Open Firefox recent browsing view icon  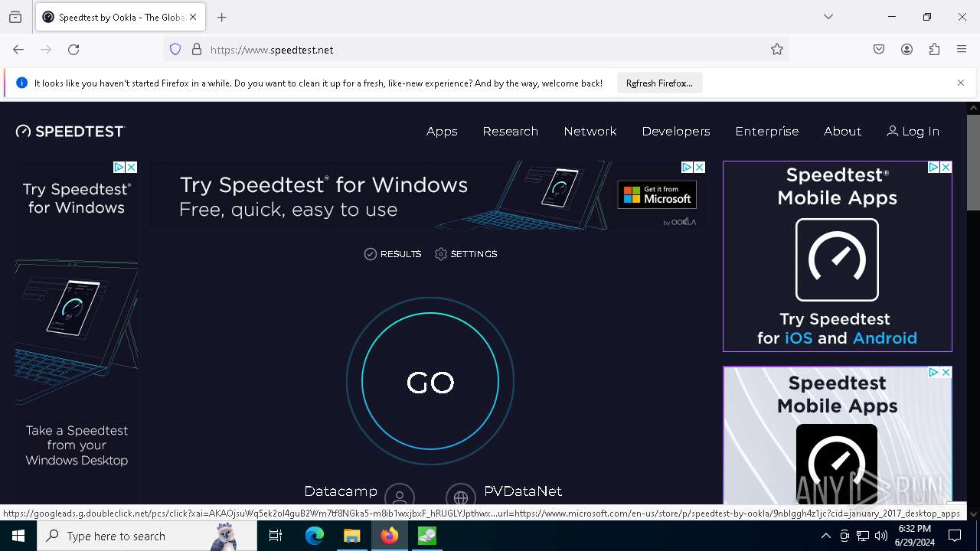point(15,17)
